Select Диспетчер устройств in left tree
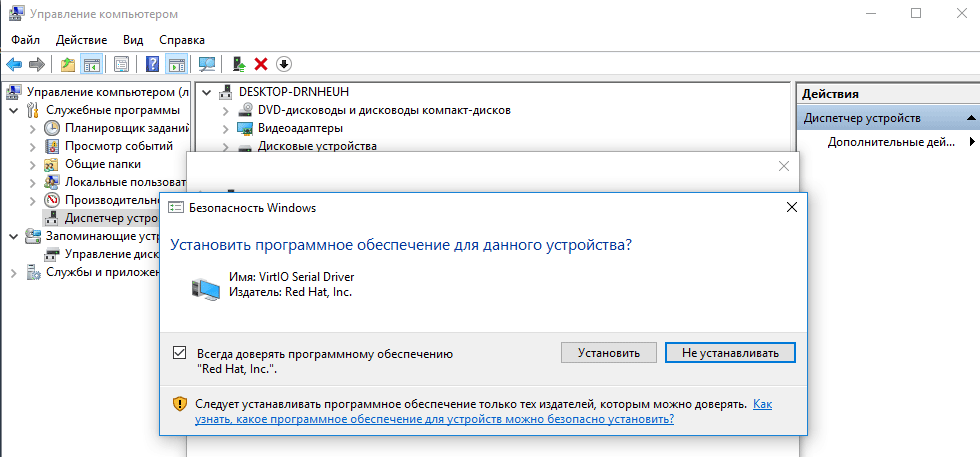The height and width of the screenshot is (457, 980). (110, 218)
